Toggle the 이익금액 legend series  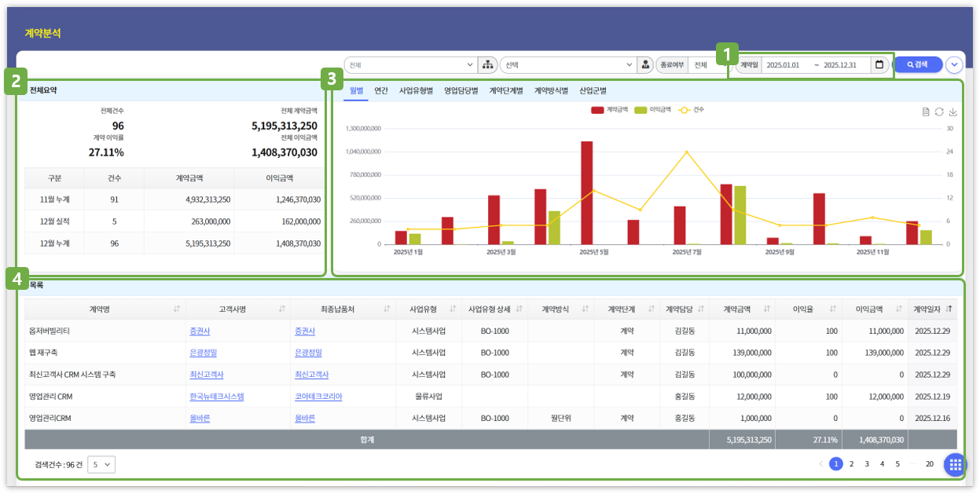pos(652,110)
